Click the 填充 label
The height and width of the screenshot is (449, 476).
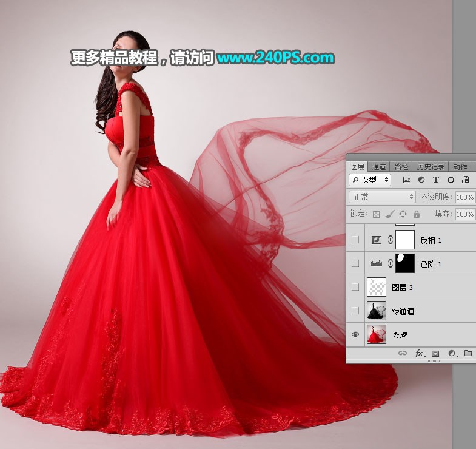[x=443, y=214]
